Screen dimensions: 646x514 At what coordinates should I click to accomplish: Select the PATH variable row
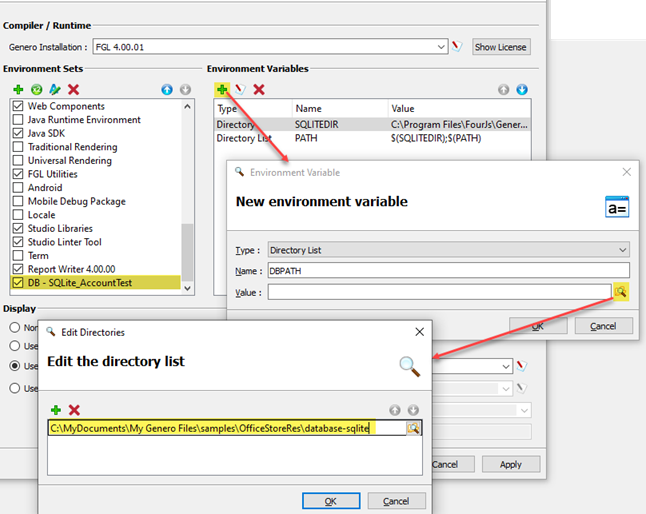(372, 138)
